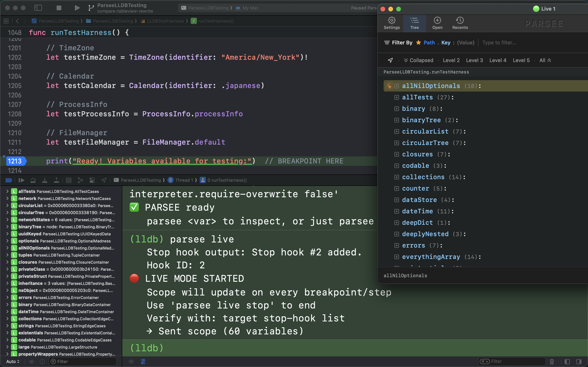Click the locate arrow icon in Parsee levels bar
Screen dimensions: 588x367
pyautogui.click(x=390, y=60)
